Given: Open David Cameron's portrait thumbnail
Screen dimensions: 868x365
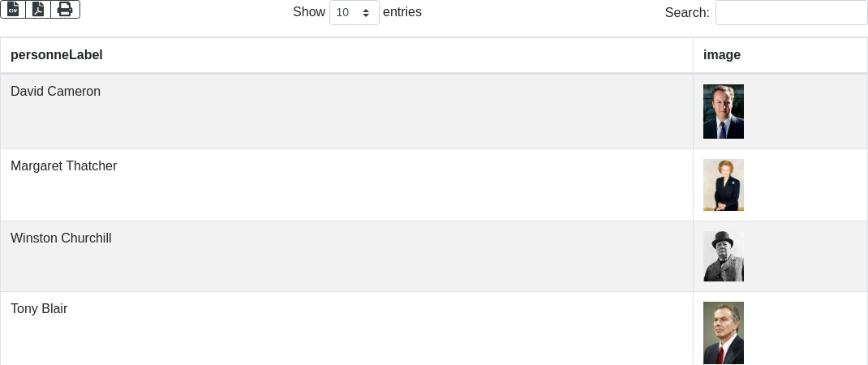Looking at the screenshot, I should (724, 111).
